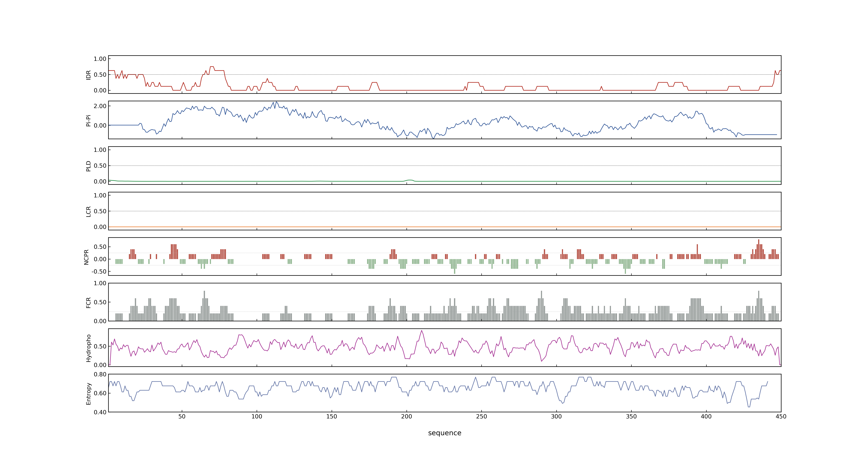Click the Pi-Pi y-axis label
Screen dimensions: 868x463
coord(88,120)
